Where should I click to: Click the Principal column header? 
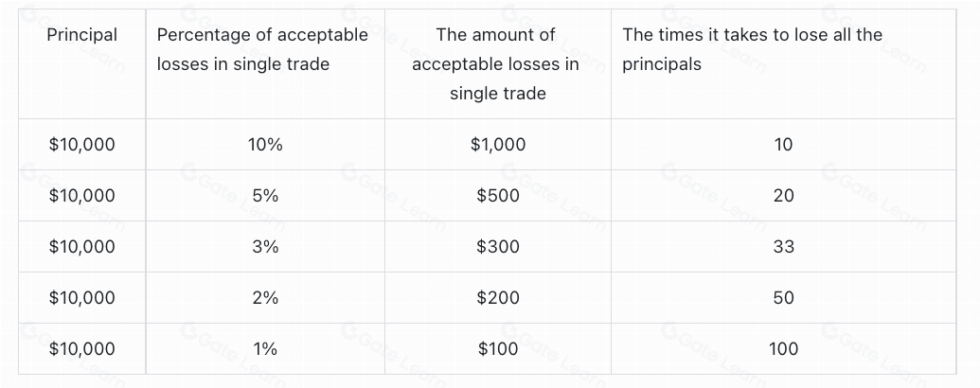(82, 35)
